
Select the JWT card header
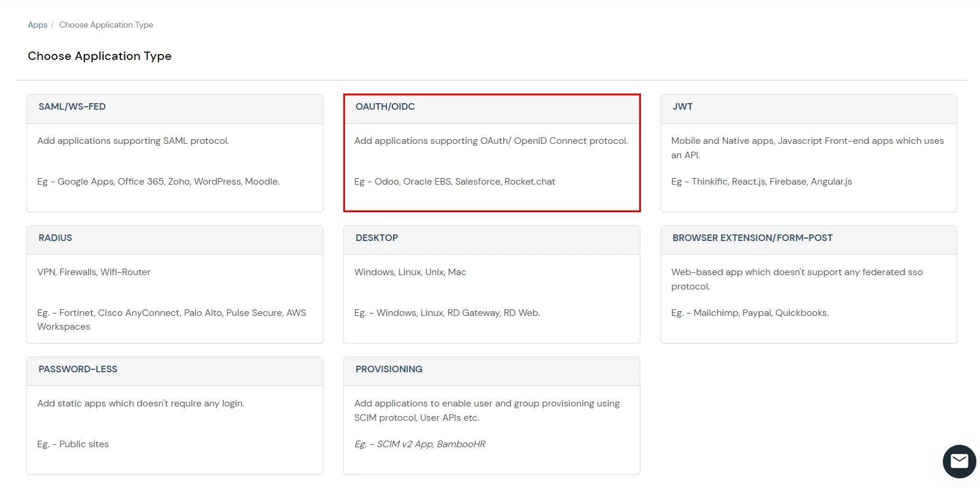pyautogui.click(x=809, y=109)
